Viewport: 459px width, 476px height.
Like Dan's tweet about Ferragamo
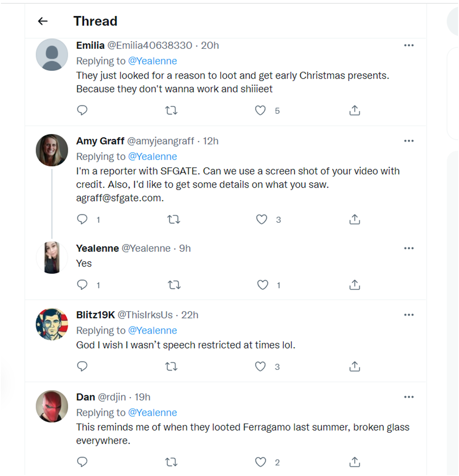260,462
